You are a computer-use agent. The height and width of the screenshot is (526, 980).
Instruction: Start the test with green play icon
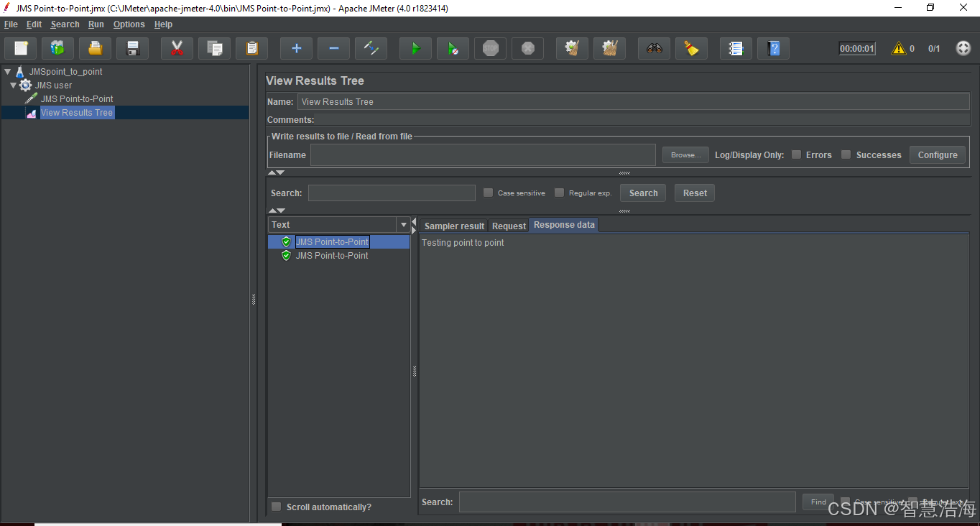pos(416,48)
